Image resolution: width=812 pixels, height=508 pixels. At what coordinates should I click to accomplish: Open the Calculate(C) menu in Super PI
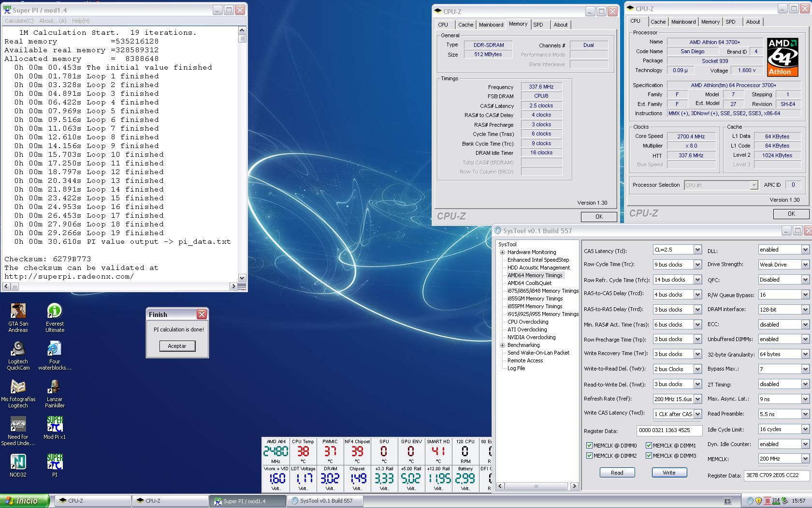[x=19, y=21]
